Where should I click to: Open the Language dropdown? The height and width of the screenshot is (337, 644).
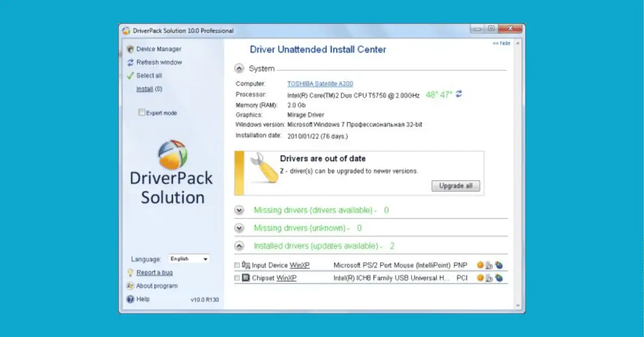[188, 259]
